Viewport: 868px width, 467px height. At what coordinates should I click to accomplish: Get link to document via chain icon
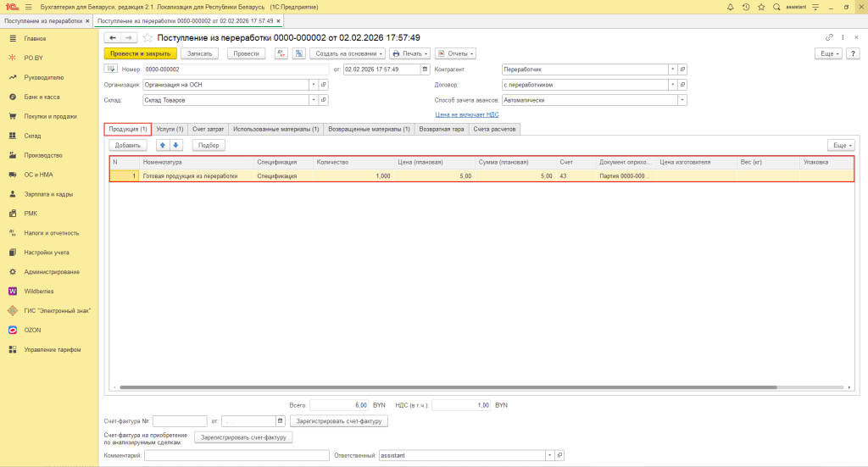[x=829, y=37]
